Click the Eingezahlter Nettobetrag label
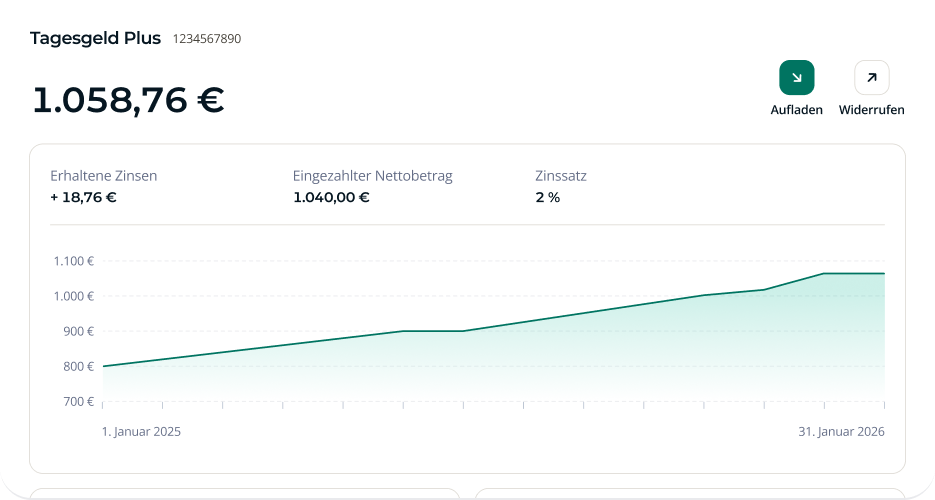935x500 pixels. point(372,176)
